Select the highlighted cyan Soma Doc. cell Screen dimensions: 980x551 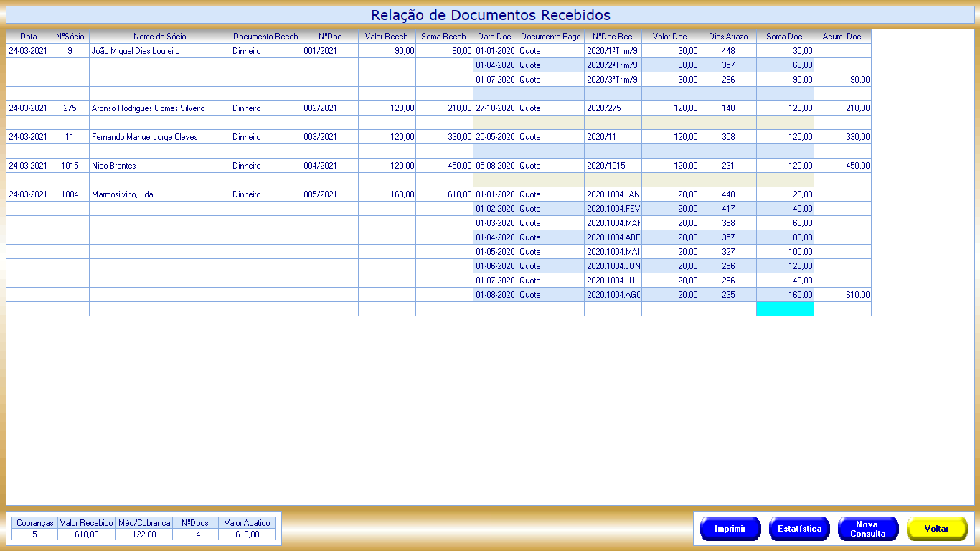click(x=785, y=309)
